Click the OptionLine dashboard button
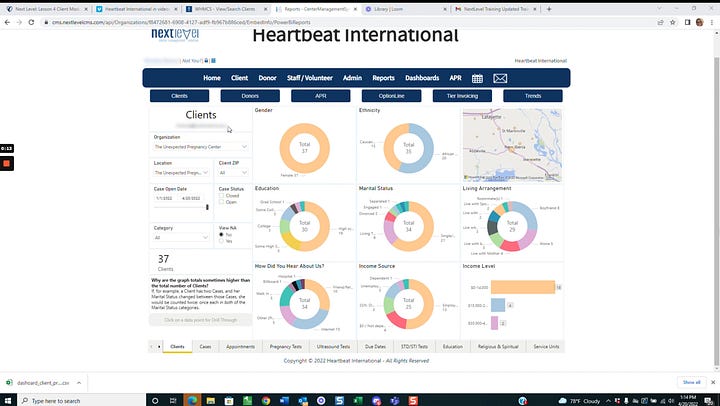This screenshot has width=720, height=406. 392,96
